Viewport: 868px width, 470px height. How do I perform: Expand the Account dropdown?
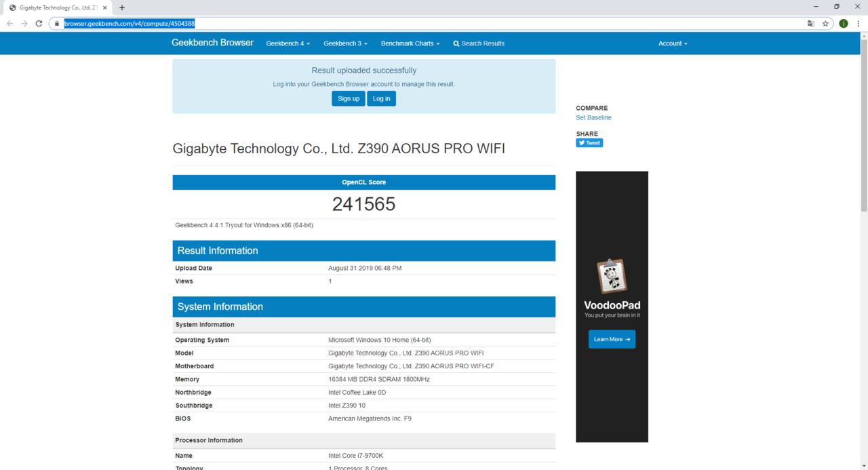[673, 43]
